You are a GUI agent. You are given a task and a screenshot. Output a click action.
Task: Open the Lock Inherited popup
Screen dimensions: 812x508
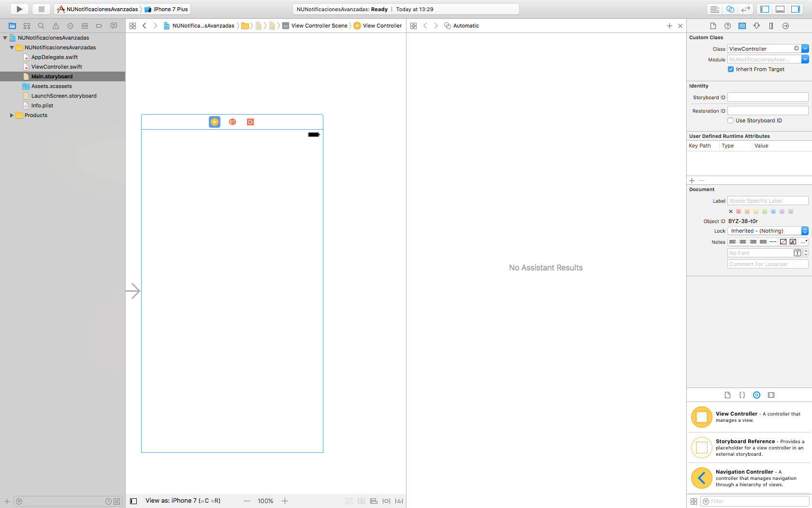[768, 231]
